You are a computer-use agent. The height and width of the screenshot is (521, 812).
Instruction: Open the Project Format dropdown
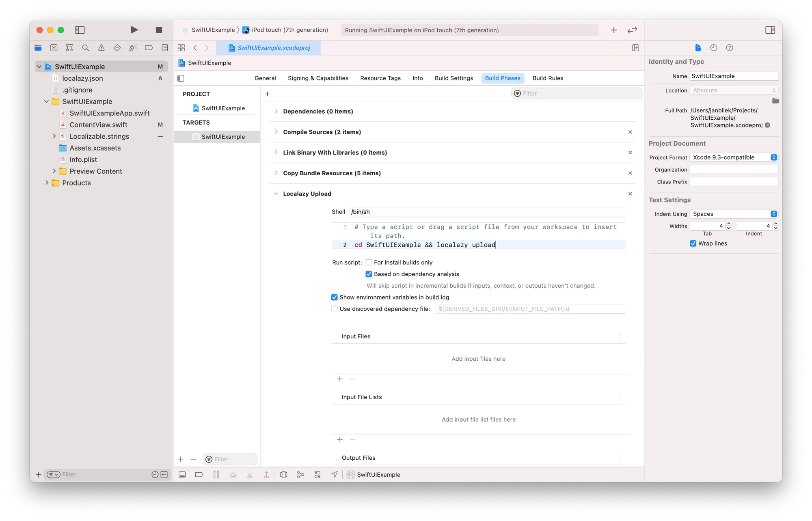(734, 157)
